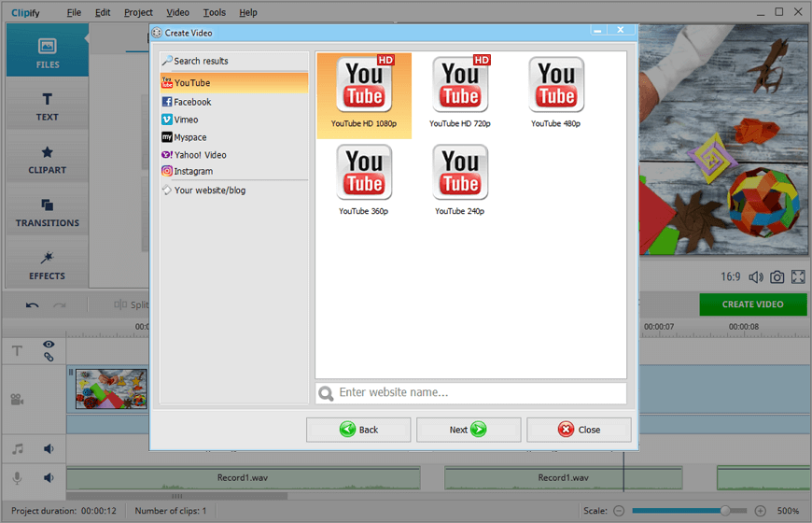Click the timeline horizontal scrollbar
This screenshot has height=523, width=812.
pyautogui.click(x=176, y=496)
